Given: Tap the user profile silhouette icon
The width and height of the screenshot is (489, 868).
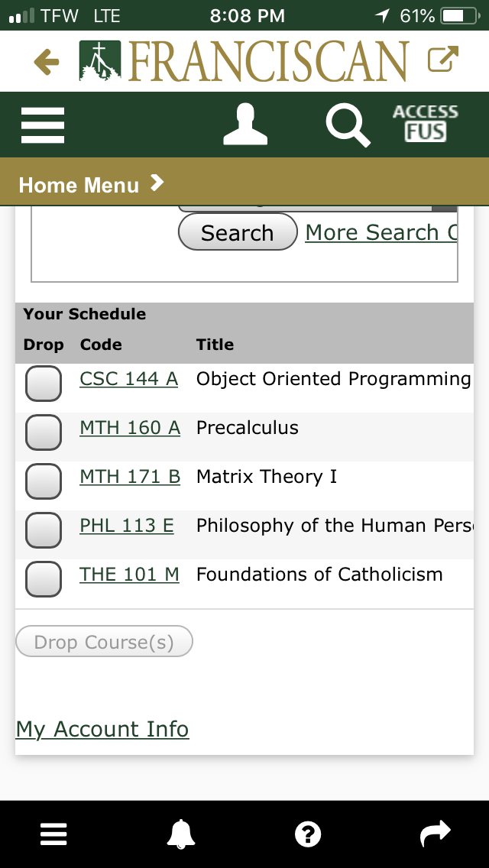Looking at the screenshot, I should pyautogui.click(x=245, y=125).
